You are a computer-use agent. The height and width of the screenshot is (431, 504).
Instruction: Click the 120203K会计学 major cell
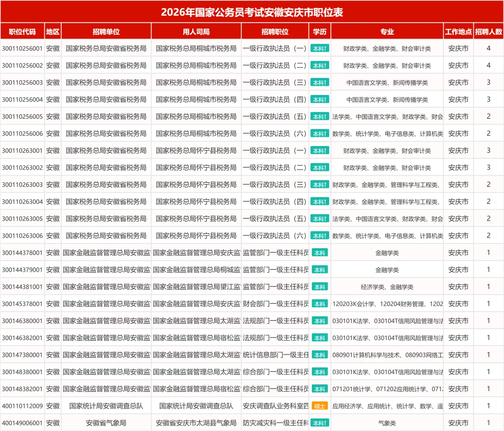pos(387,304)
